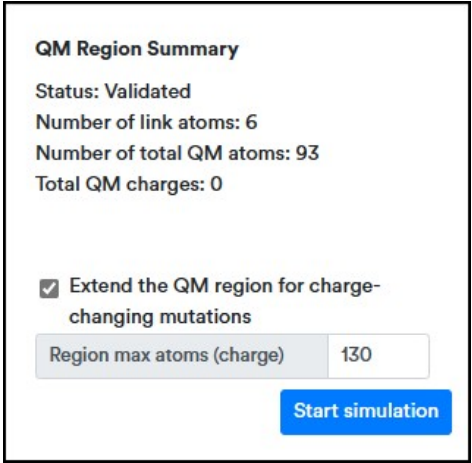Click the word 'Validated' in the status
The height and width of the screenshot is (463, 472).
click(x=148, y=91)
